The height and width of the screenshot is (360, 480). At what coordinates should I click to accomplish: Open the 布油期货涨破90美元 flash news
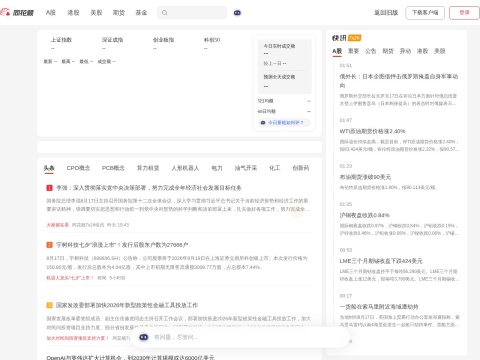pyautogui.click(x=365, y=177)
